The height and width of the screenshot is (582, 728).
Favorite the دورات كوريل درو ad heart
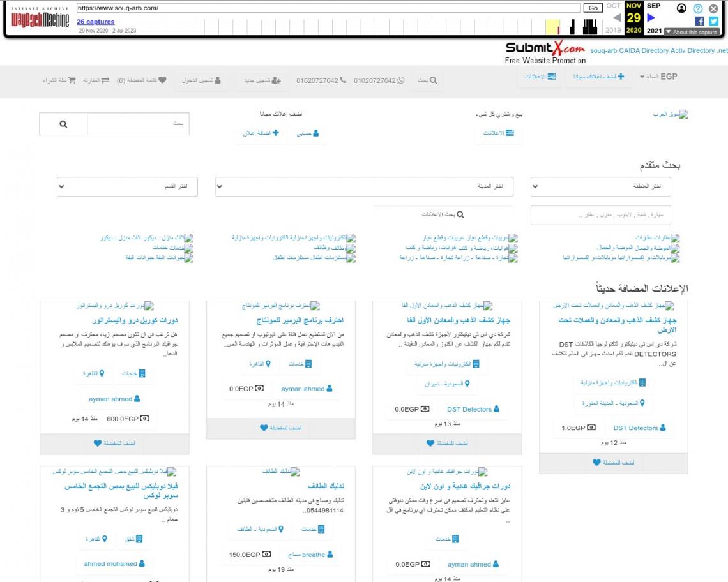(114, 444)
